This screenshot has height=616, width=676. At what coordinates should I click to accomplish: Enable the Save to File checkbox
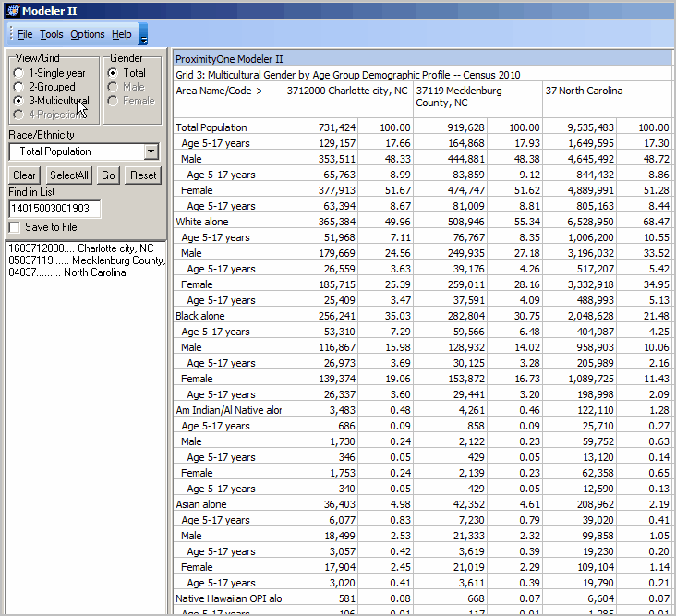pos(15,227)
